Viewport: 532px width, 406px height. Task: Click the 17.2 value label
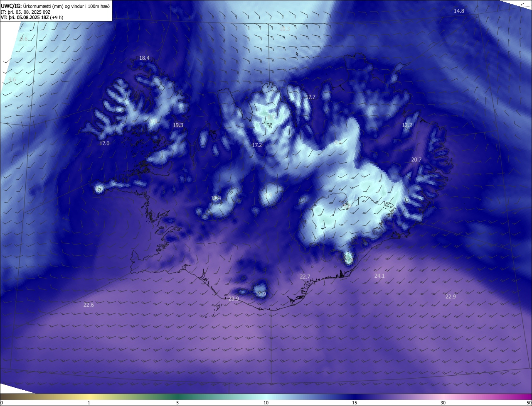coord(257,145)
